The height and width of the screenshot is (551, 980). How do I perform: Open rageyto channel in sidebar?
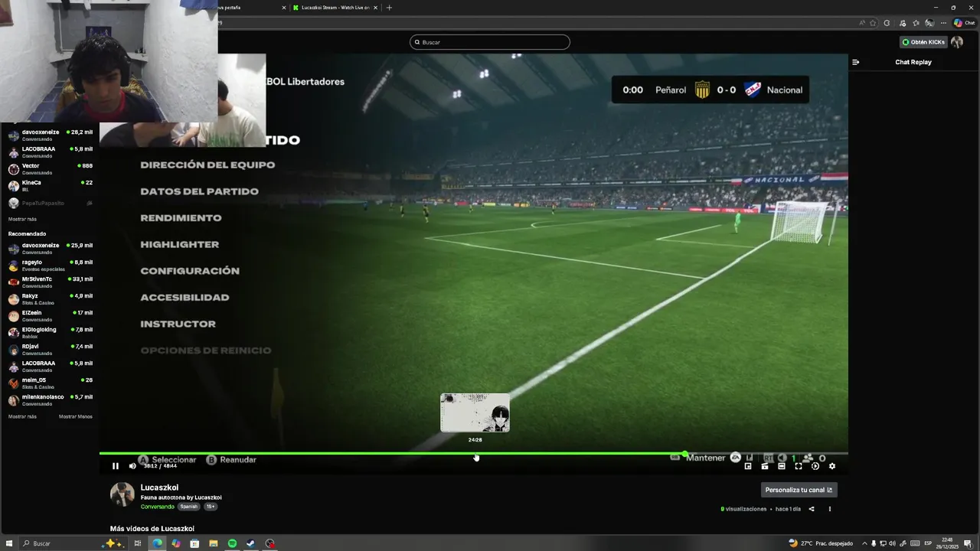(x=50, y=265)
